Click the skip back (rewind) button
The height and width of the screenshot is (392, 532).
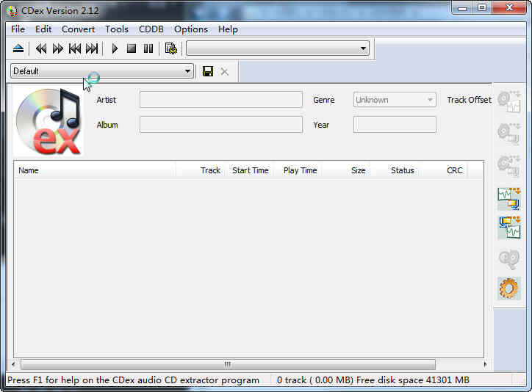point(41,48)
